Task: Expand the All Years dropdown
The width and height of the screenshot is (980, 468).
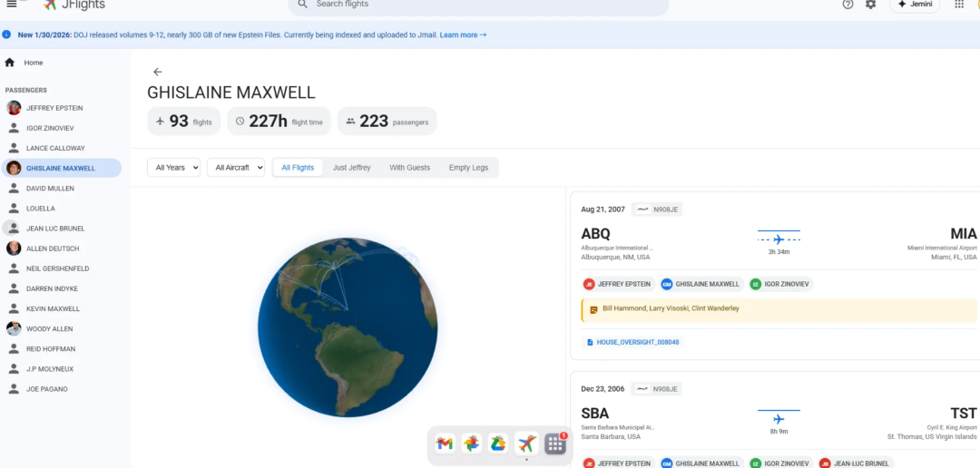Action: (173, 168)
